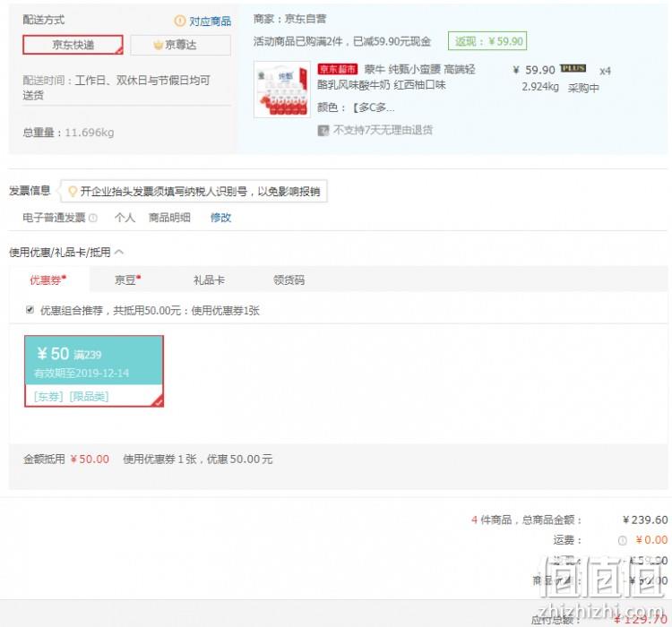The image size is (672, 627).
Task: Switch to 优惠券 tab
Action: tap(48, 279)
